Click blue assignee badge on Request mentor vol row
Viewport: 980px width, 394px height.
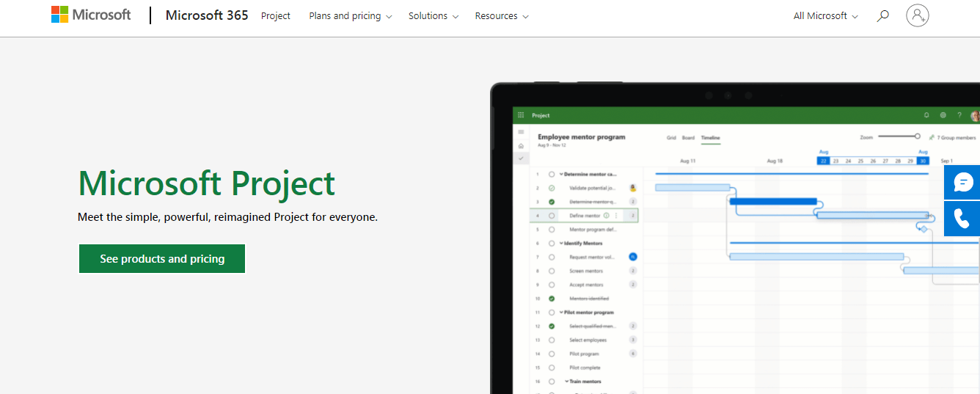tap(633, 257)
